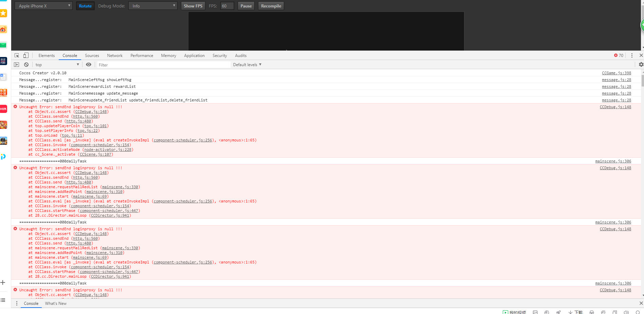Image resolution: width=644 pixels, height=314 pixels.
Task: Open console settings gear icon
Action: point(641,65)
